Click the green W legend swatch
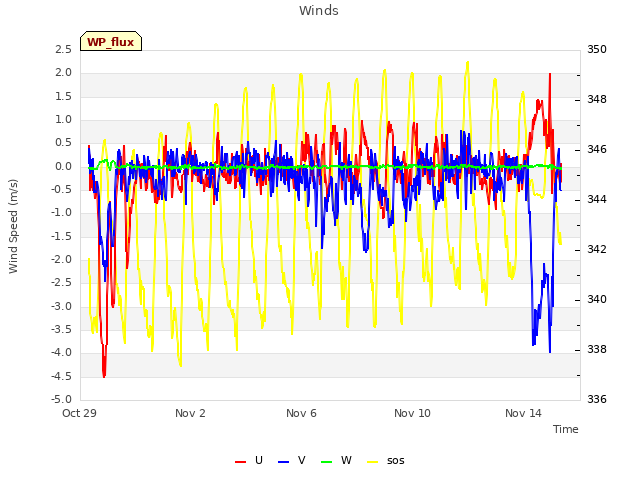This screenshot has height=480, width=640. tap(327, 462)
